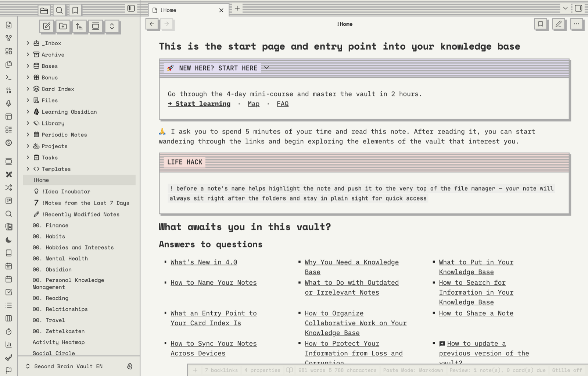The height and width of the screenshot is (376, 588).
Task: Collapse the left sidebar
Action: [x=131, y=8]
